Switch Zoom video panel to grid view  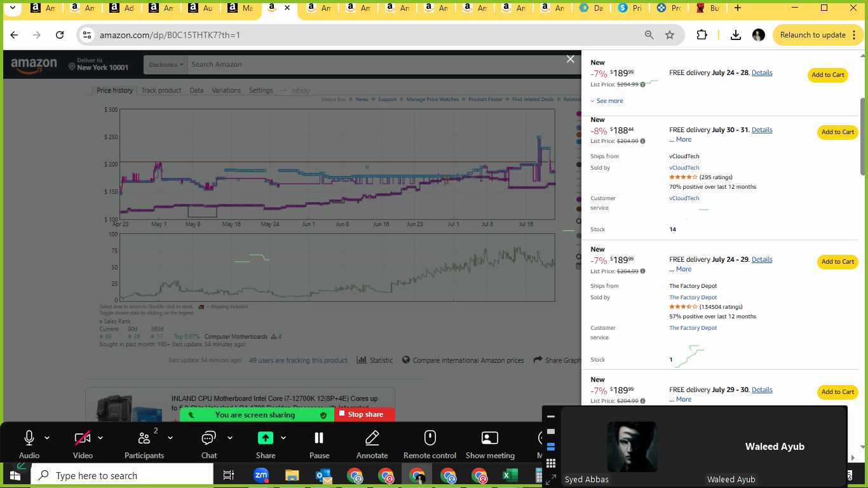(x=551, y=463)
